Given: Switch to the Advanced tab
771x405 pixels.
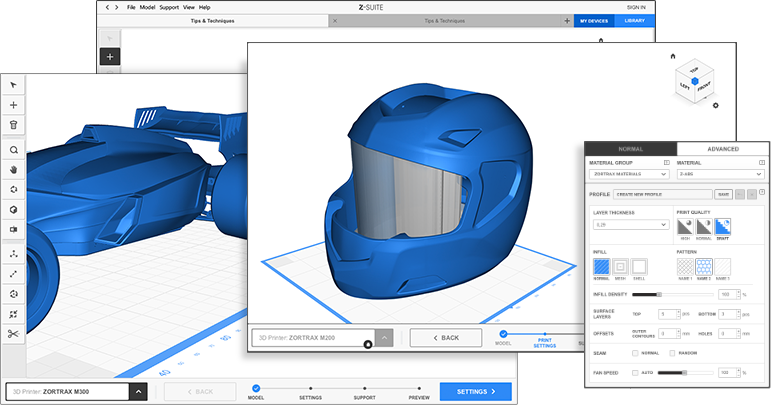Looking at the screenshot, I should pyautogui.click(x=723, y=148).
